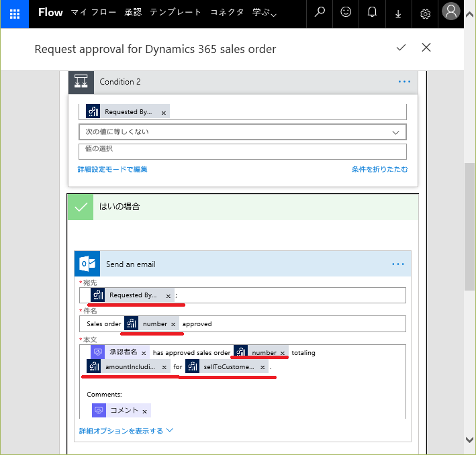This screenshot has height=455, width=476.
Task: Click the Outlook icon on Send an email
Action: point(87,264)
